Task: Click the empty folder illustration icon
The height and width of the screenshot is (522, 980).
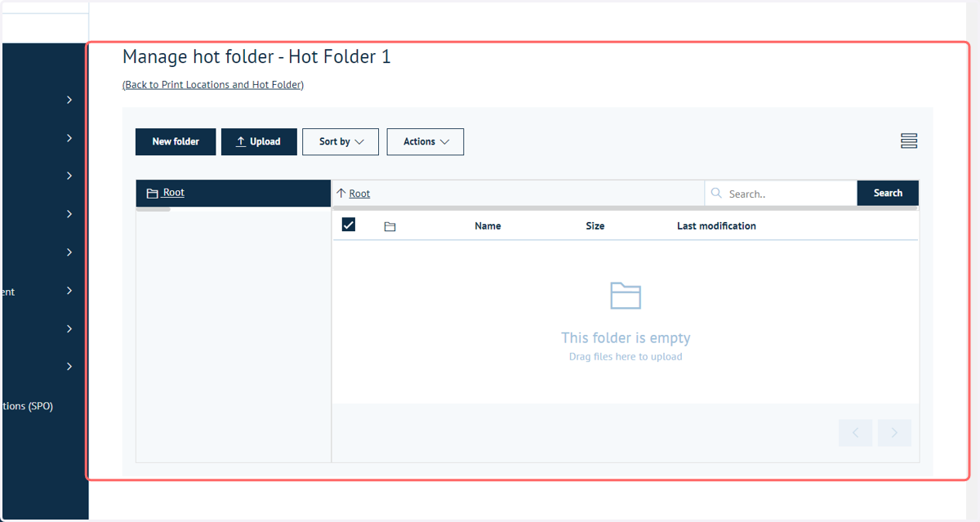Action: tap(626, 295)
